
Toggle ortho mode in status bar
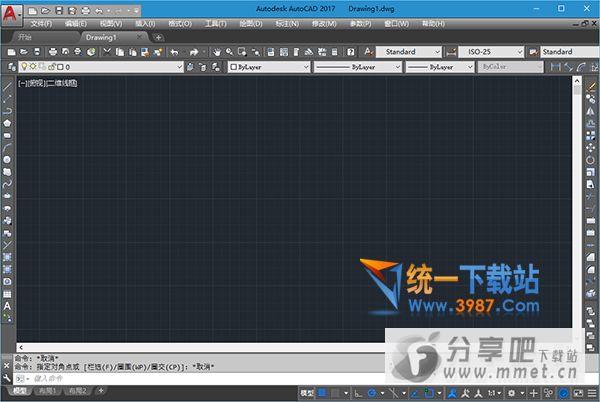coord(358,393)
